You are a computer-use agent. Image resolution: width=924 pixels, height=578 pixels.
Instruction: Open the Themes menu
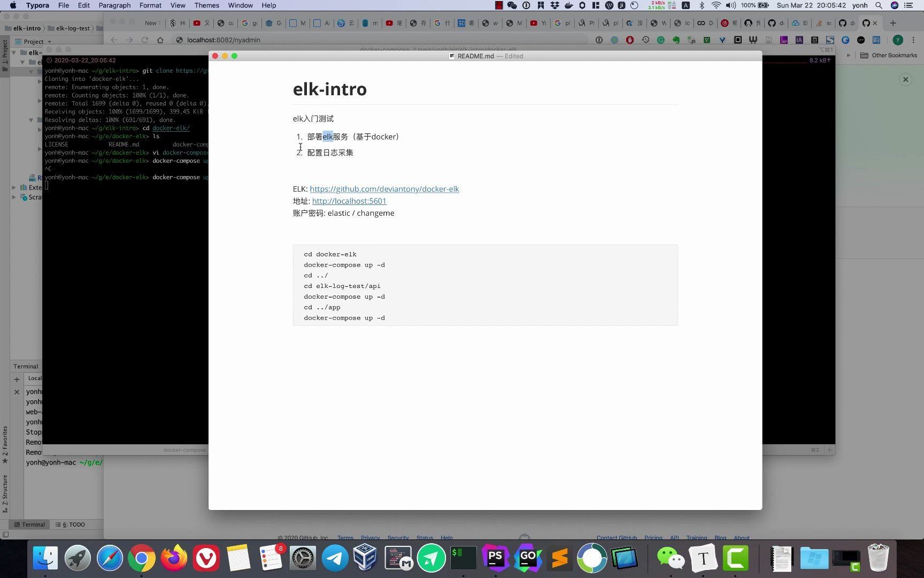(206, 5)
